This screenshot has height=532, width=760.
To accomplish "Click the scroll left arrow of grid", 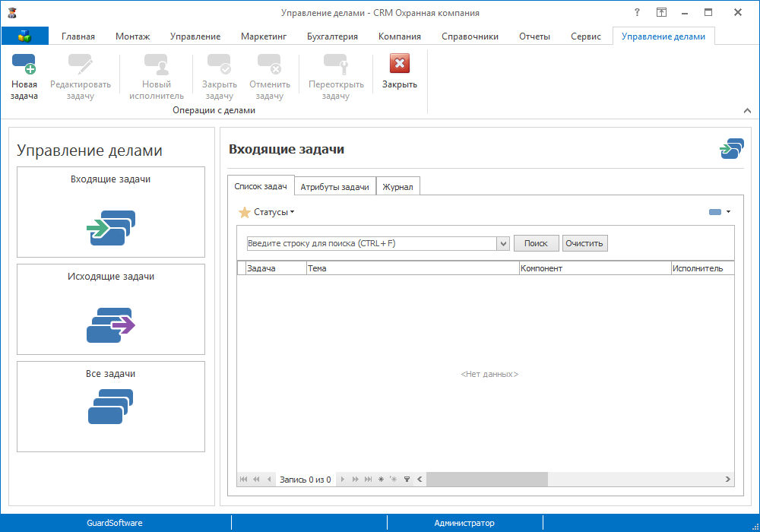I will pyautogui.click(x=420, y=480).
